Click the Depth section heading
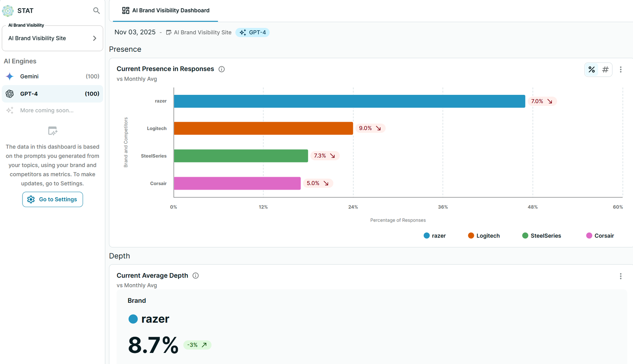Screen dimensions: 633x364 119,256
